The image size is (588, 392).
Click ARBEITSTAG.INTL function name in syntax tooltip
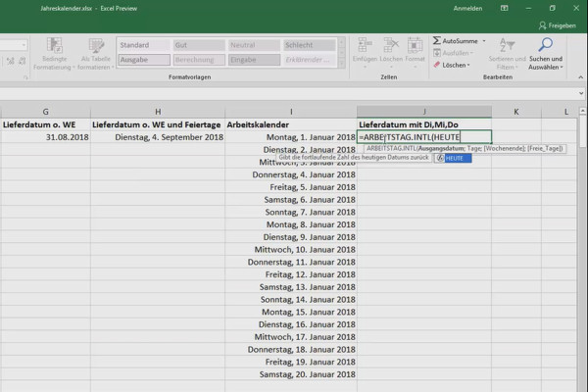click(391, 149)
